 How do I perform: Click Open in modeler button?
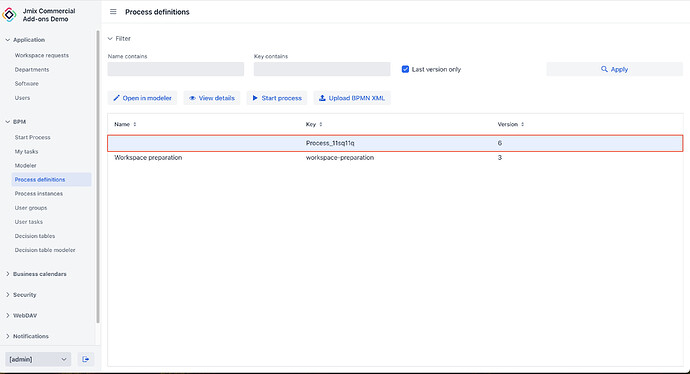[x=142, y=98]
